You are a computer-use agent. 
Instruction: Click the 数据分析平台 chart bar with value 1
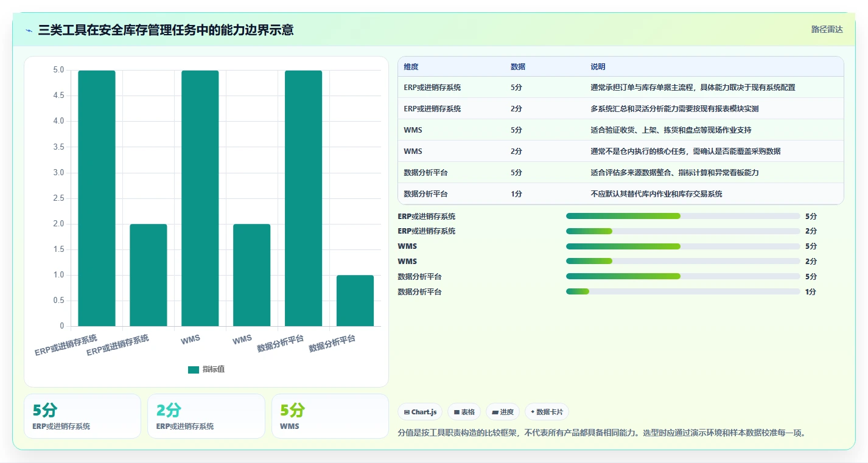point(355,301)
